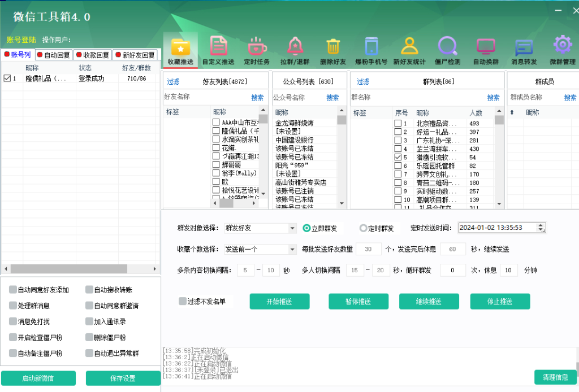Open the 收藏推送 folder icon

point(180,46)
